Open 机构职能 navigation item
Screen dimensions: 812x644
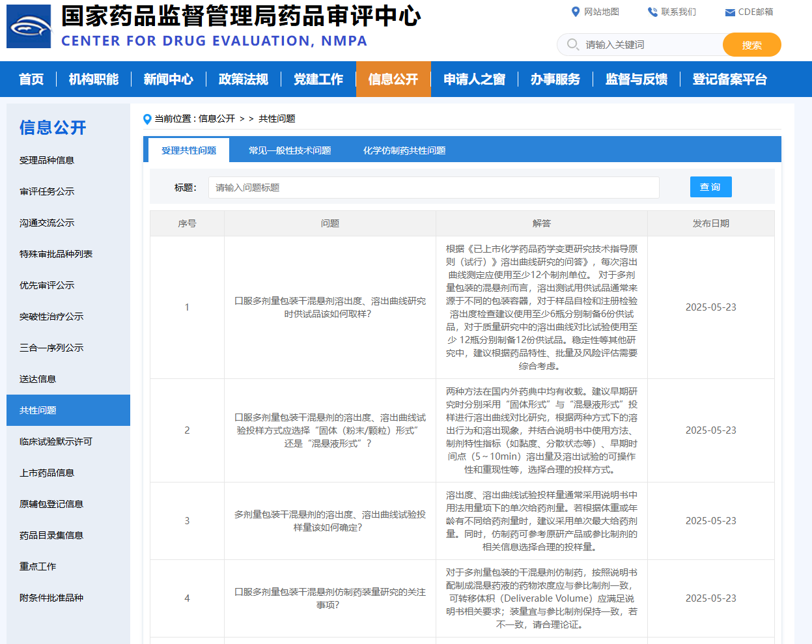[94, 79]
